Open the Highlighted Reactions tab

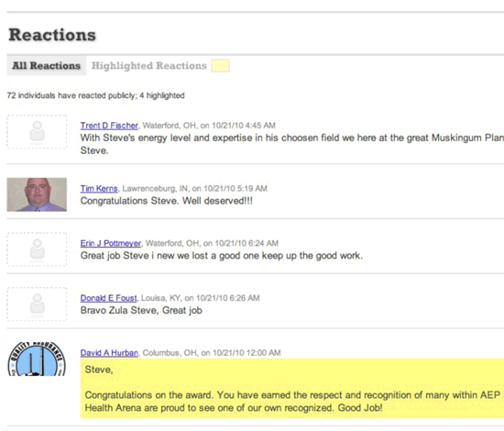point(149,66)
